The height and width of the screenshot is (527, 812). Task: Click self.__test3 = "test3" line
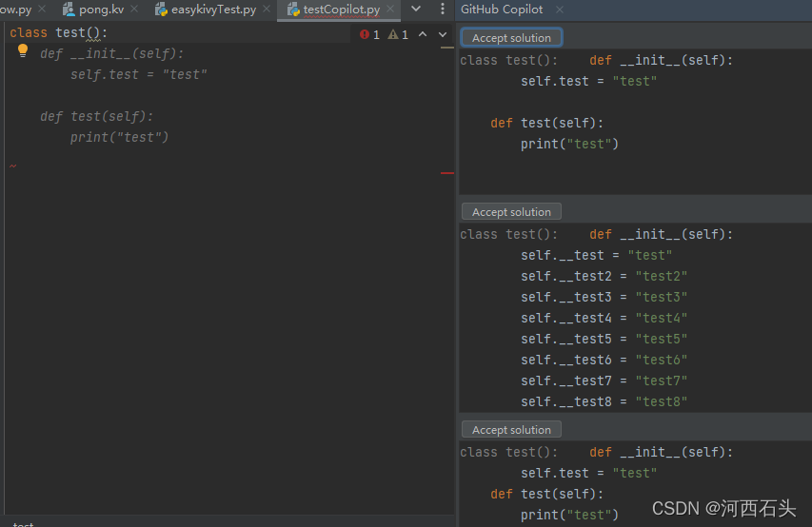604,297
